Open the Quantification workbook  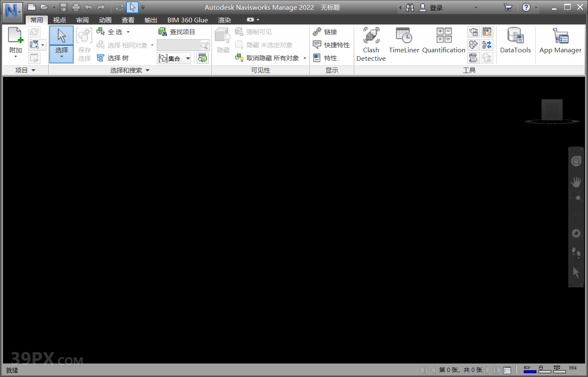[x=443, y=41]
